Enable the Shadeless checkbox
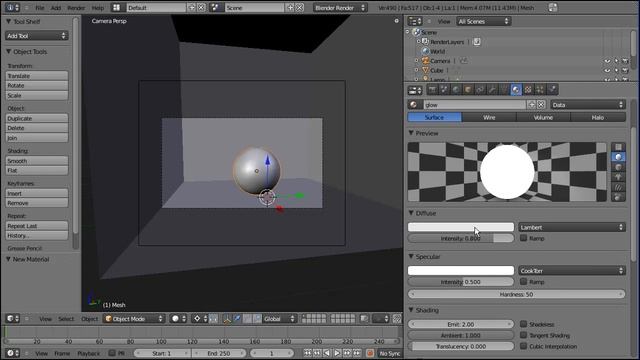Screen dimensions: 640x360 pos(524,324)
